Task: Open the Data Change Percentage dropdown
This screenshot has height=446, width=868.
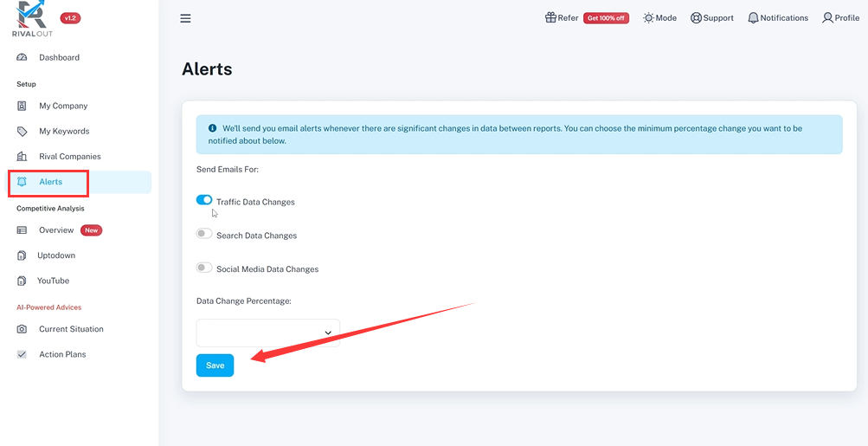Action: 268,333
